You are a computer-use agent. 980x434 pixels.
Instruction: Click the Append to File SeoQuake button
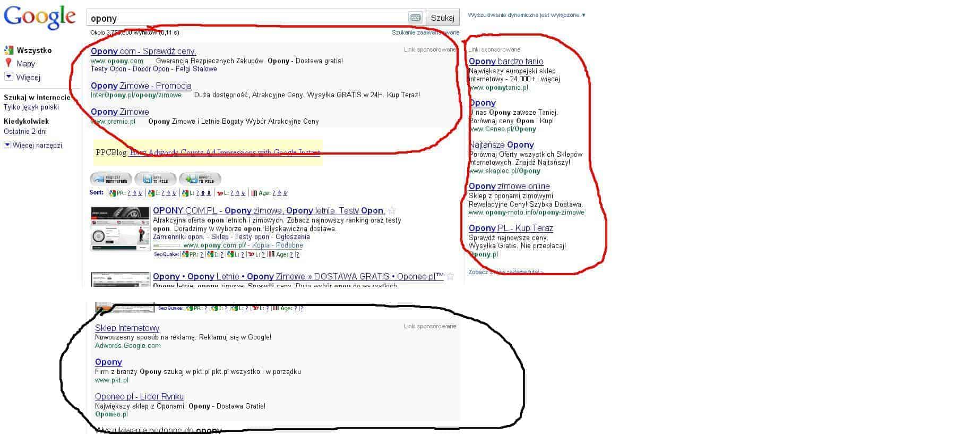(x=200, y=179)
